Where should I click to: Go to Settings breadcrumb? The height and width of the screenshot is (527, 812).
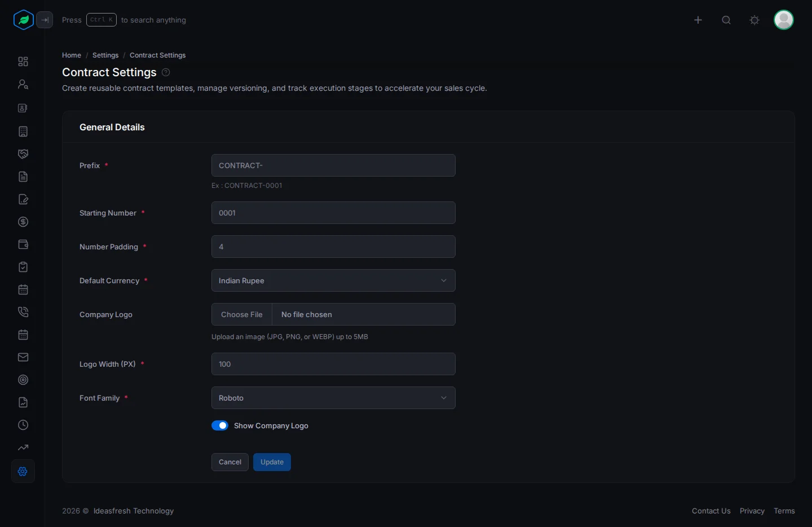point(105,55)
